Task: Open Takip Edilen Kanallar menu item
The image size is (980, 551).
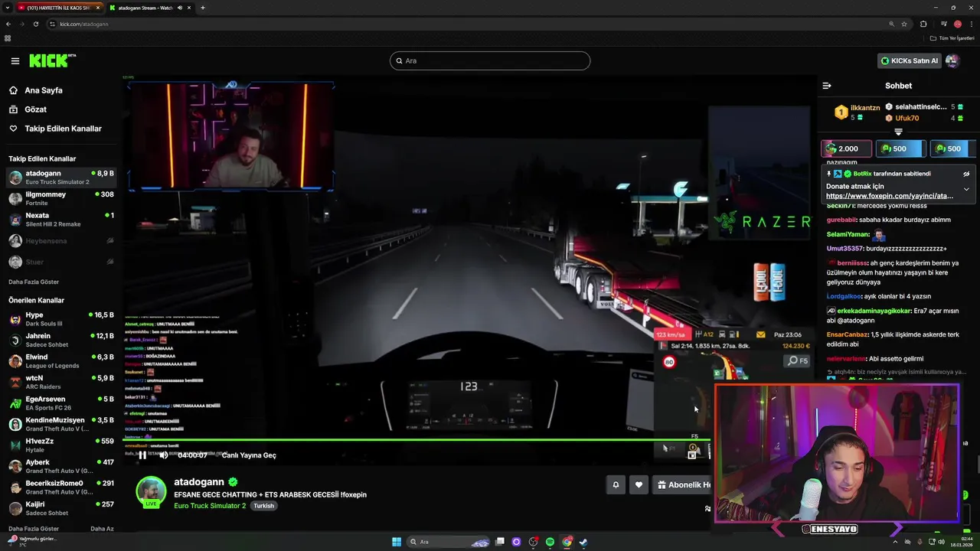Action: click(55, 129)
